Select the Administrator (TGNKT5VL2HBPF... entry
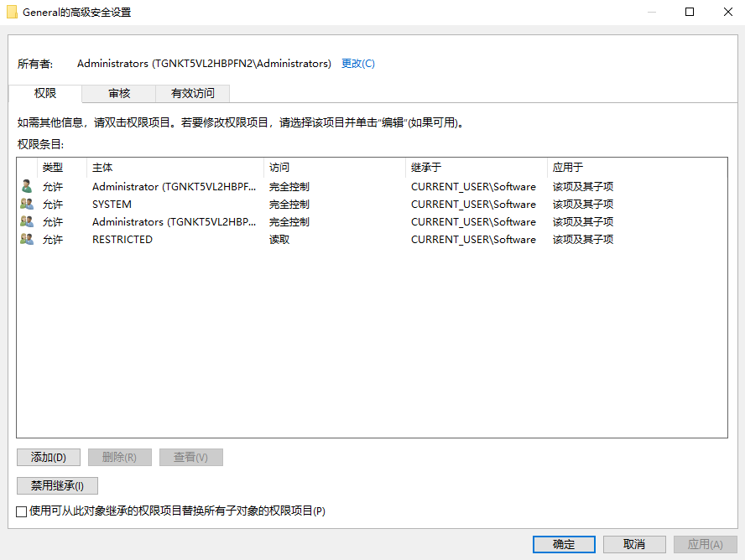Viewport: 745px width, 560px height. (174, 186)
